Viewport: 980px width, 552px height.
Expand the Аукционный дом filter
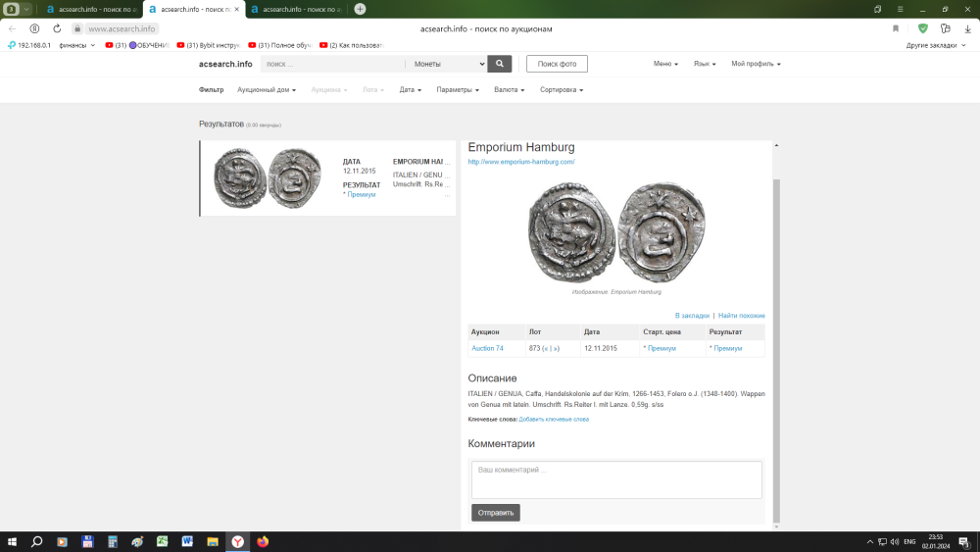[266, 90]
